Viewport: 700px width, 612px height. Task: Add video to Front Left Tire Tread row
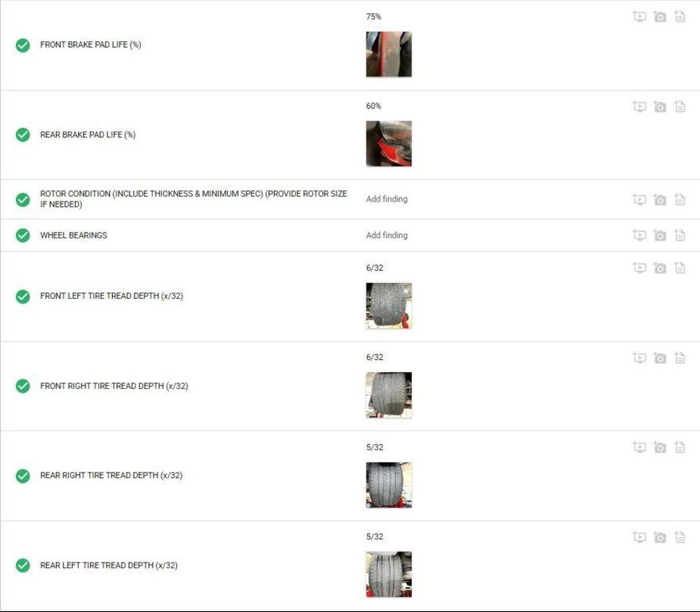(x=639, y=268)
